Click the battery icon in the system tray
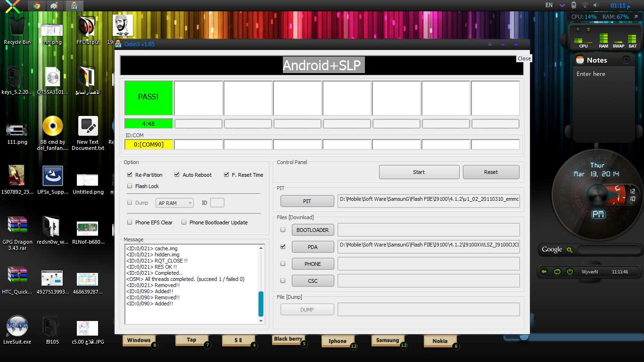Screen dimensions: 644x362 (574, 5)
